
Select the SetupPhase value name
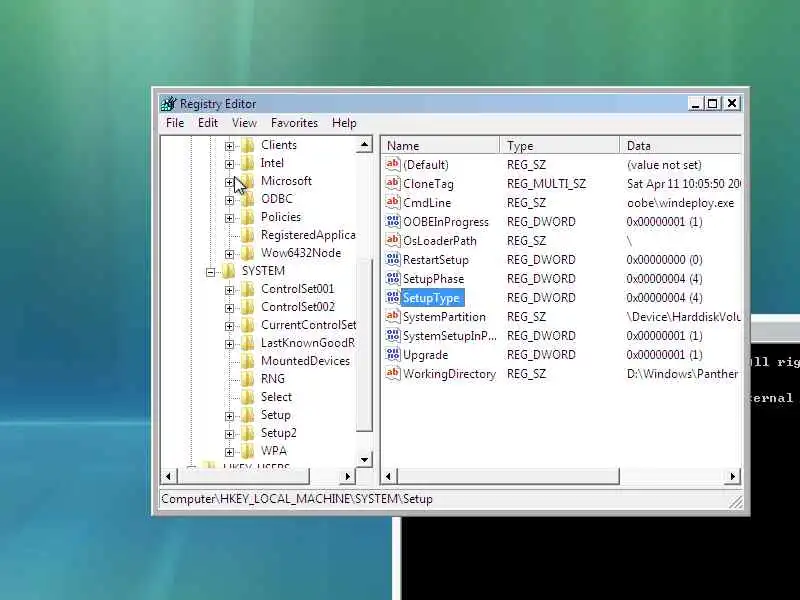433,279
